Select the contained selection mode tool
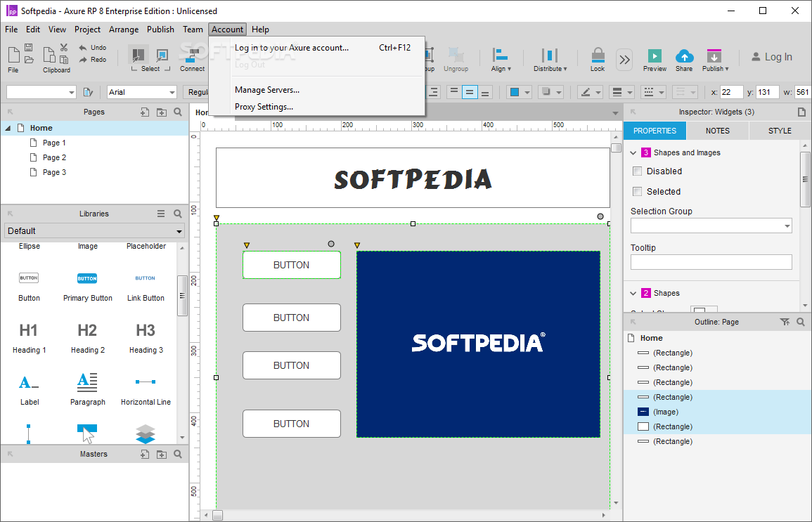 (162, 56)
